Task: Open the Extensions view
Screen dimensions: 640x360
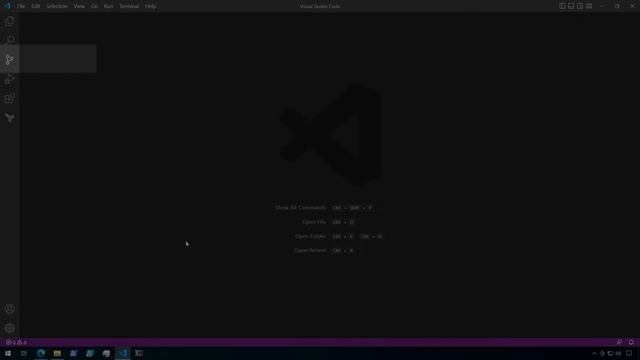Action: (x=10, y=98)
